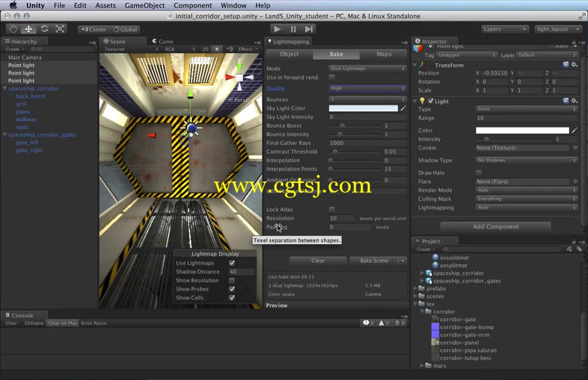Screen dimensions: 588x380
Task: Toggle scene audio speaker icon
Action: click(x=229, y=49)
